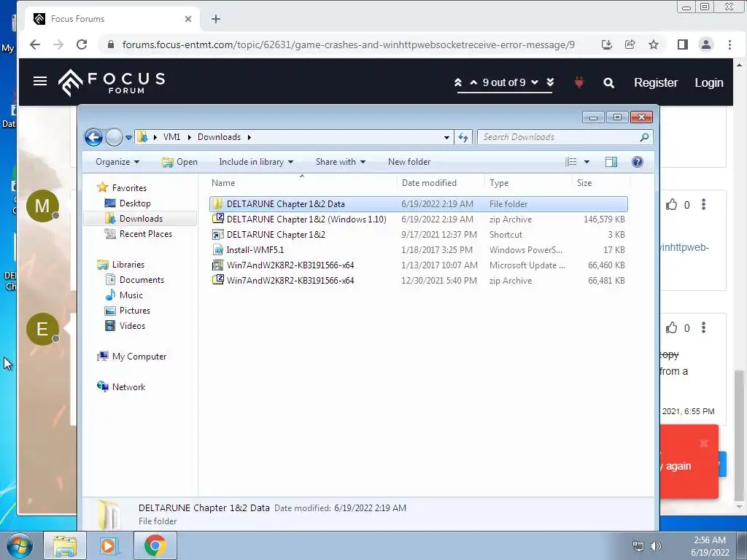Sort by Type column header
Image resolution: width=747 pixels, height=560 pixels.
(528, 183)
